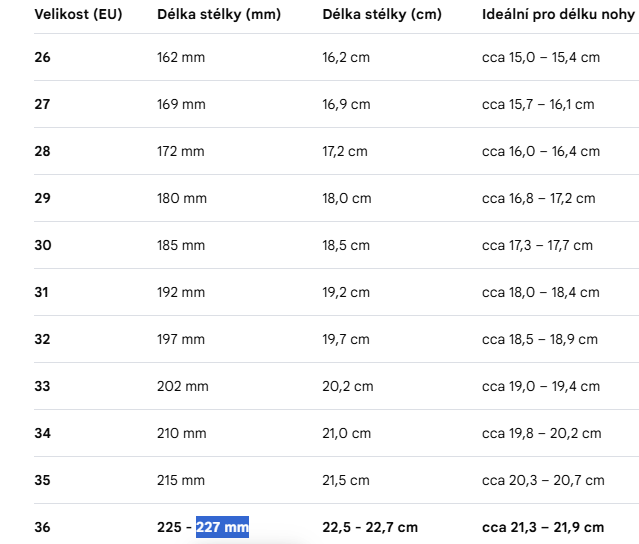Click the '21,5 cm' cell
The height and width of the screenshot is (544, 639).
(x=346, y=480)
